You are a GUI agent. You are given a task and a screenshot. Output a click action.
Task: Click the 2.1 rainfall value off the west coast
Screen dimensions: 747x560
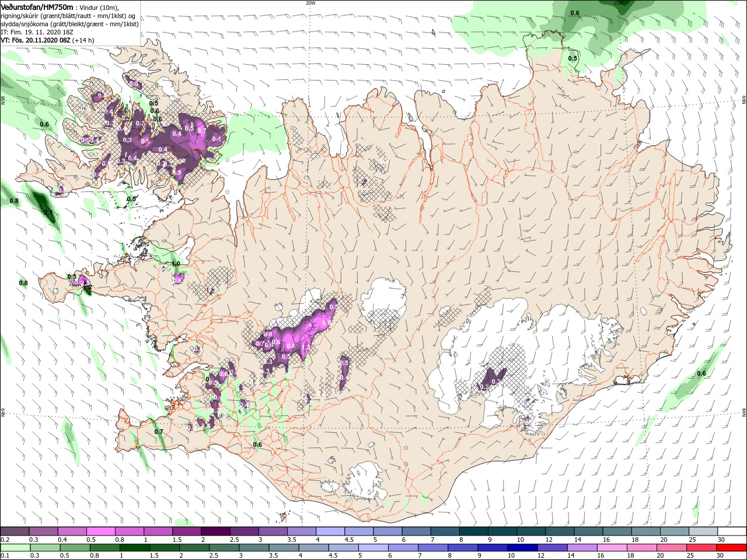tap(48, 213)
